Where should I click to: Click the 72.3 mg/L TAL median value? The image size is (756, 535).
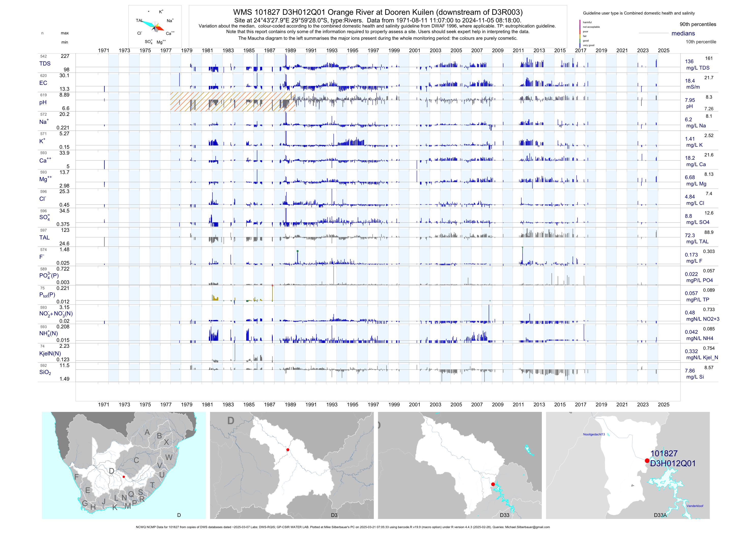[690, 236]
